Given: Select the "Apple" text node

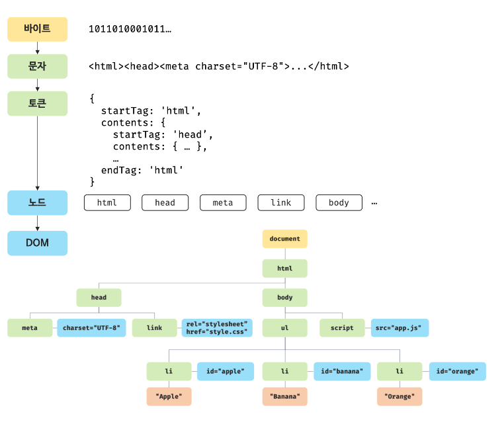Looking at the screenshot, I should [169, 396].
